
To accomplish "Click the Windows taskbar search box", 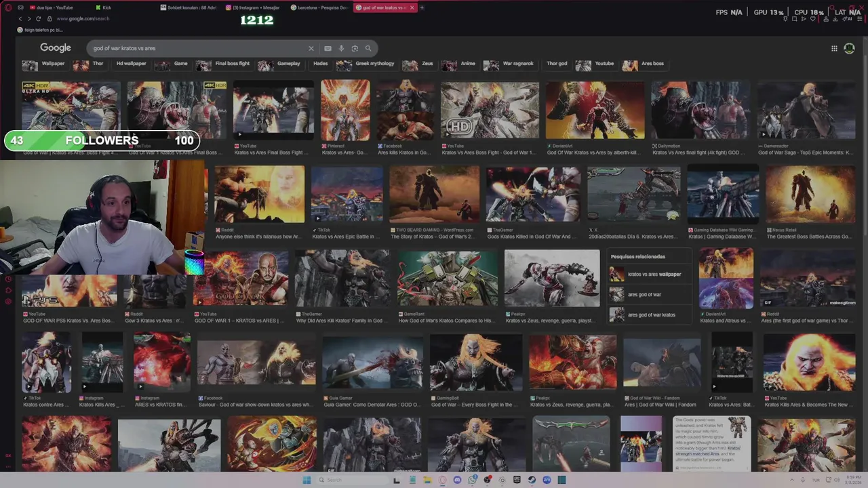I will click(x=354, y=480).
